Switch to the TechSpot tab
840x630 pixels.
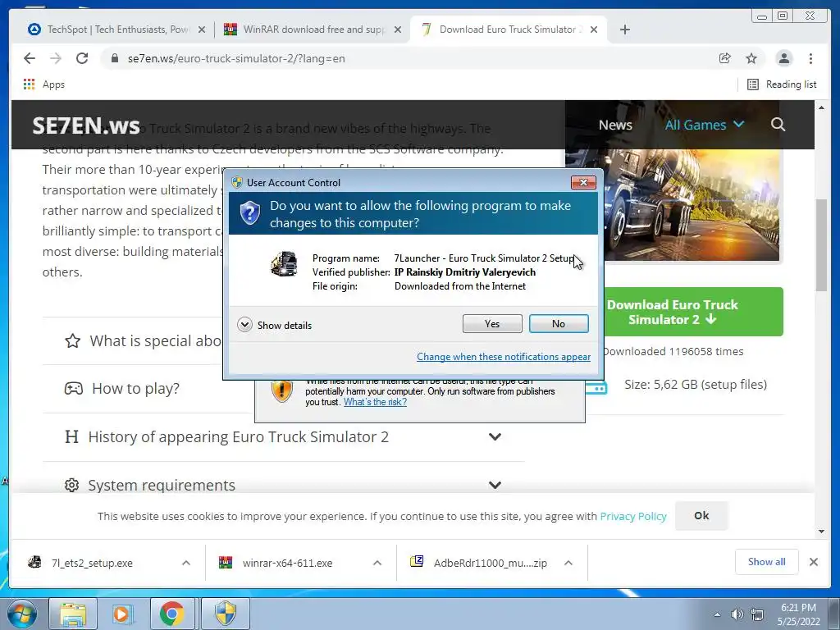point(108,30)
